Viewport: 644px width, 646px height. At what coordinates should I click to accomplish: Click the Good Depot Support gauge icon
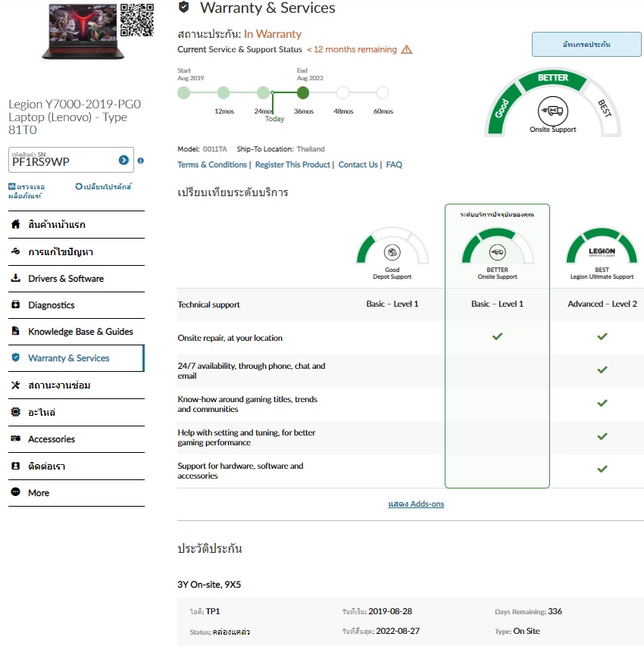tap(392, 252)
